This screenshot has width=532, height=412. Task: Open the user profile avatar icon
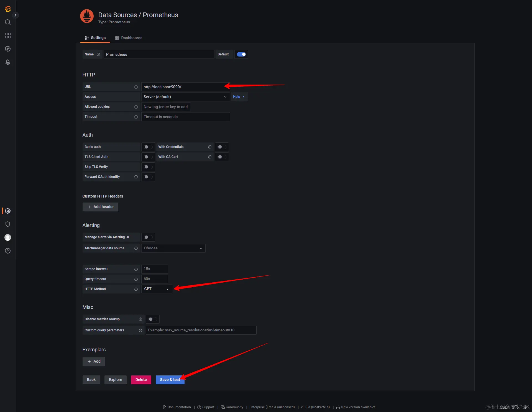click(8, 237)
